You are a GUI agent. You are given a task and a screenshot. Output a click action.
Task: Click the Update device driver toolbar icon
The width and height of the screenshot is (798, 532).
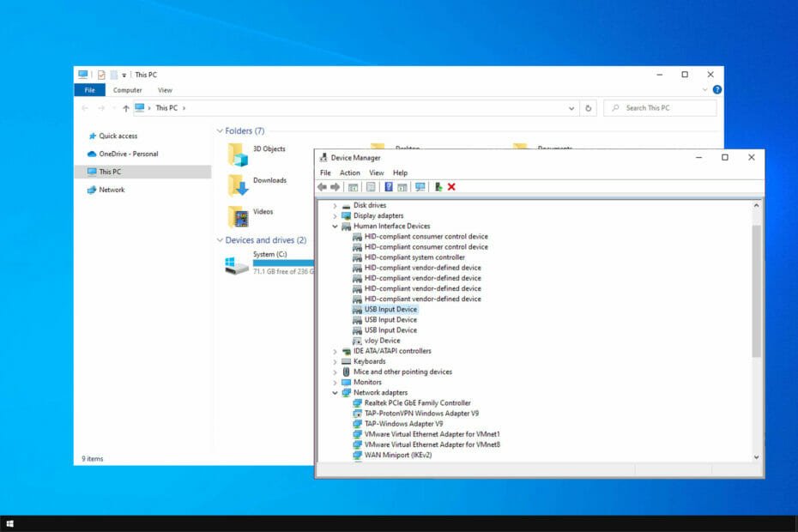pyautogui.click(x=438, y=187)
